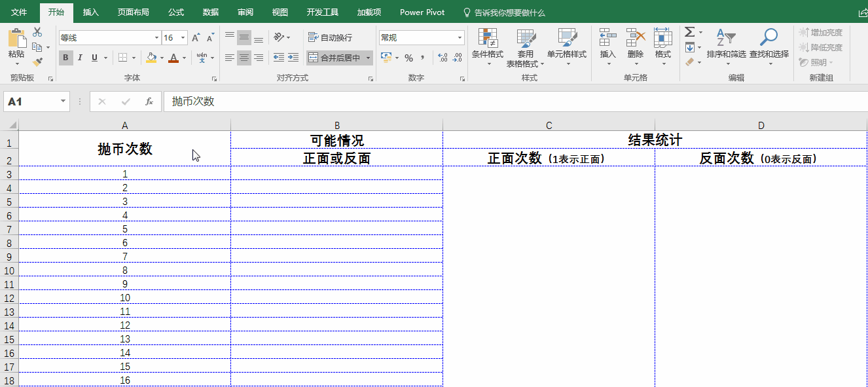868x387 pixels.
Task: Switch to 公式 (Formulas) tab
Action: pyautogui.click(x=176, y=12)
